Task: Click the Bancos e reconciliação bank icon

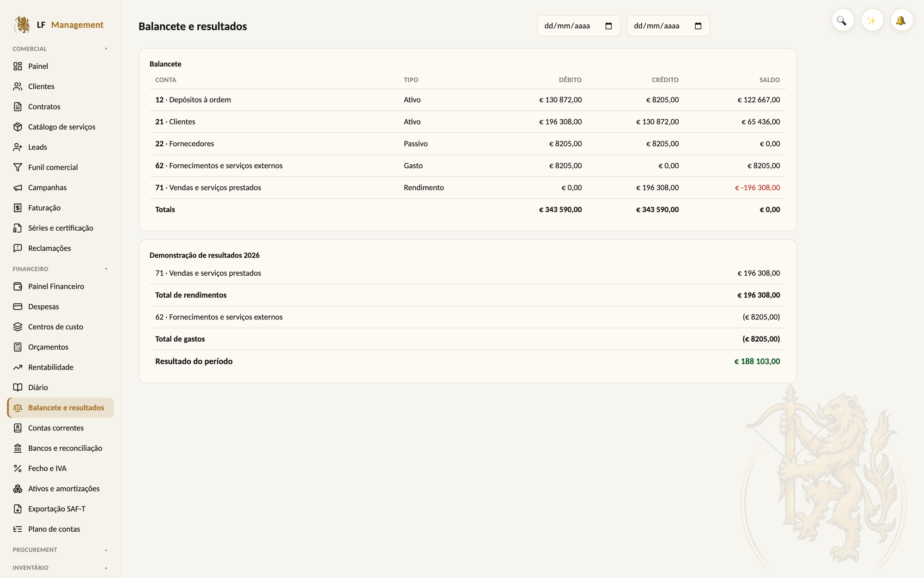Action: coord(18,448)
